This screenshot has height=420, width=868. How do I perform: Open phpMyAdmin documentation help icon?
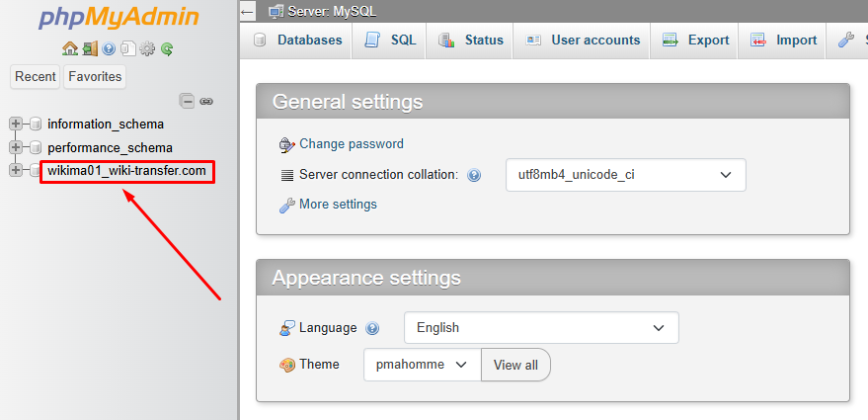[x=109, y=49]
